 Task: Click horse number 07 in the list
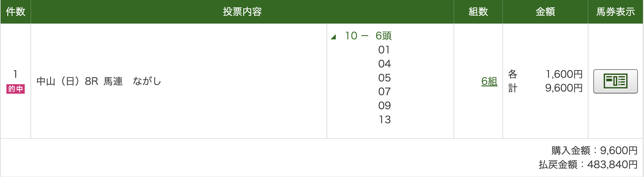(384, 92)
